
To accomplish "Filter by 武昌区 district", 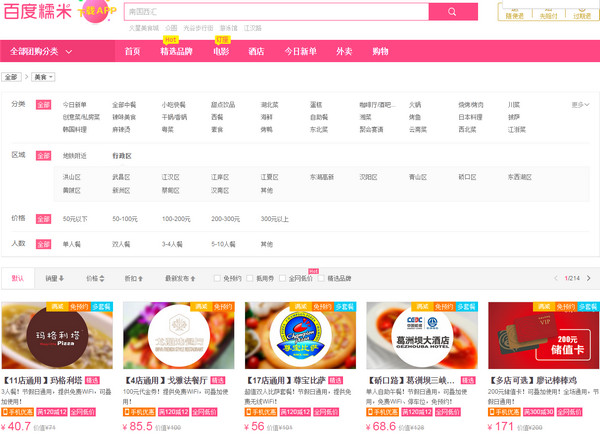I will click(x=121, y=177).
